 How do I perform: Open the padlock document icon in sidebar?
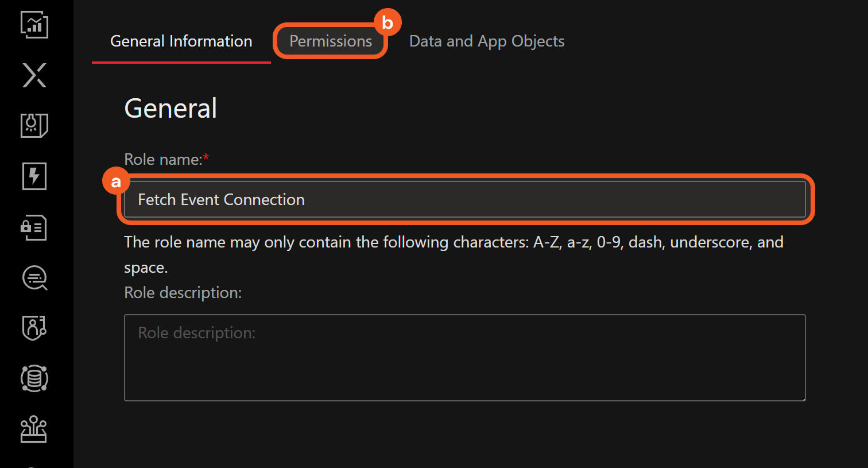click(34, 227)
